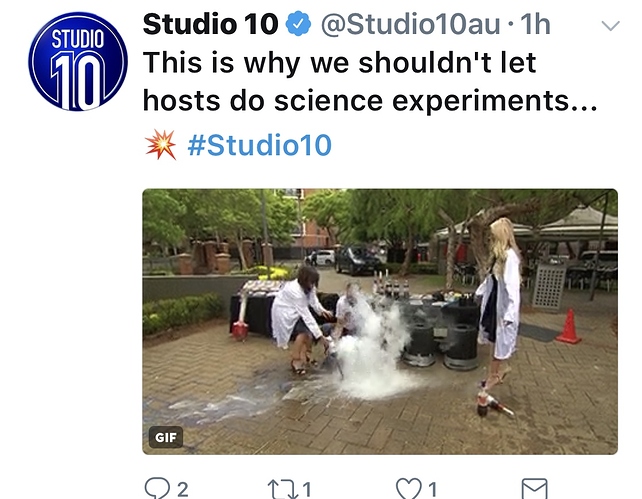Click the text "This is why we shouldn't let"
The image size is (642, 499).
pos(339,63)
